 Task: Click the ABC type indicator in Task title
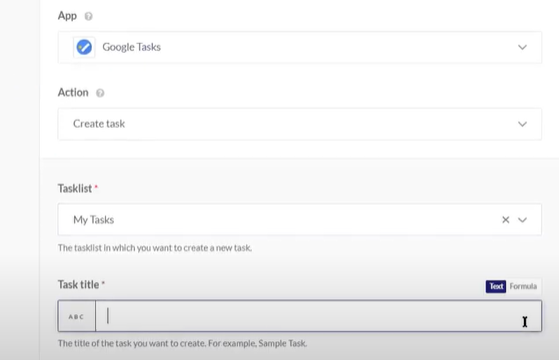(x=77, y=316)
